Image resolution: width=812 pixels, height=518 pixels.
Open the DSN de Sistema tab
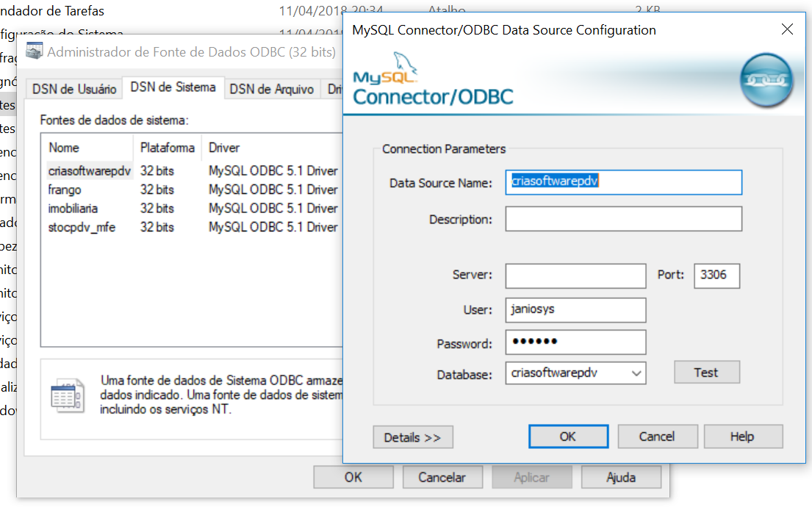point(173,87)
